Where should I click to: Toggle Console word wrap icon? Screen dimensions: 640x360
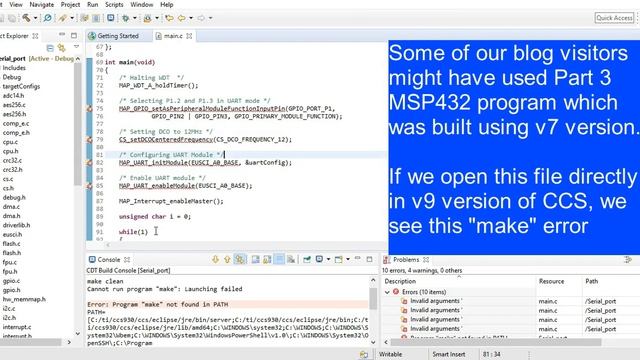pyautogui.click(x=279, y=259)
